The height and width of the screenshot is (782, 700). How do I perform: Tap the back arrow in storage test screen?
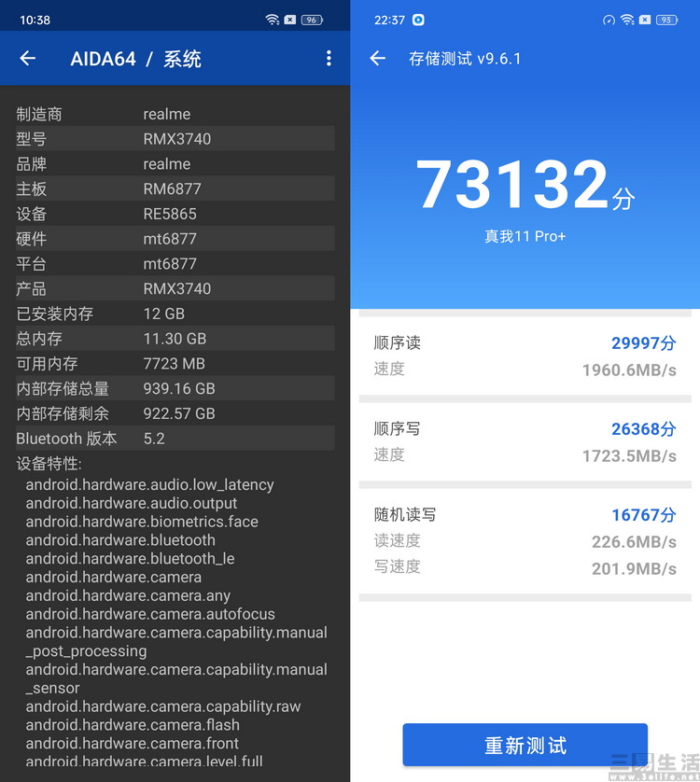click(378, 59)
